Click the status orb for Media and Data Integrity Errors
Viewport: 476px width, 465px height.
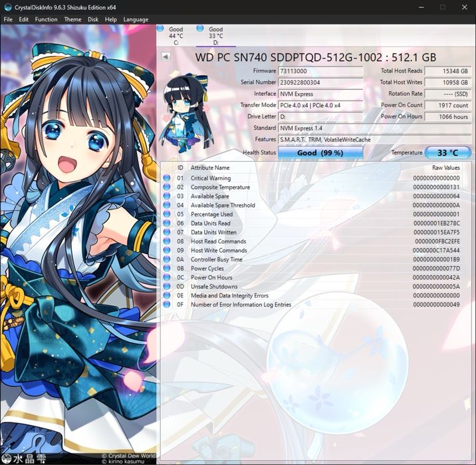[x=167, y=295]
